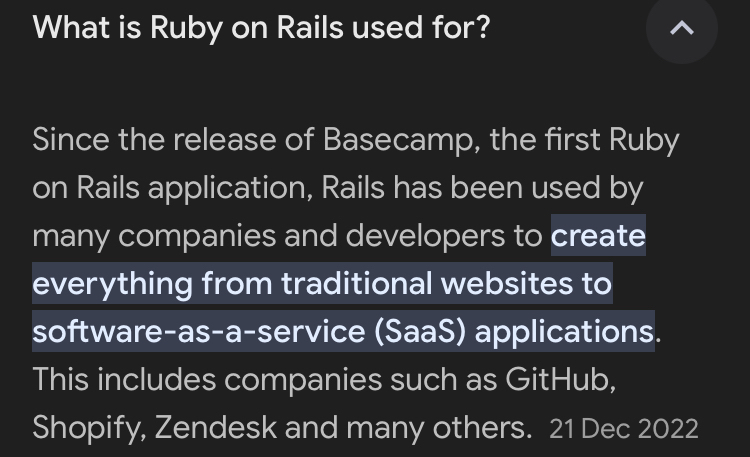
Task: Click the word 'GitHub' in the answer
Action: pos(558,380)
